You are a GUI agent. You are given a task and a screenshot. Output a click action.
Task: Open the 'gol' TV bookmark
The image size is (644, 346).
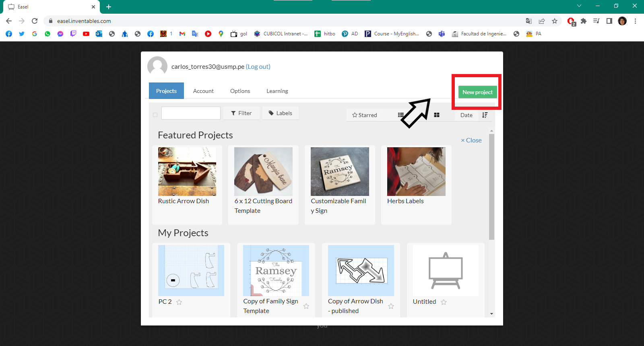pyautogui.click(x=239, y=34)
